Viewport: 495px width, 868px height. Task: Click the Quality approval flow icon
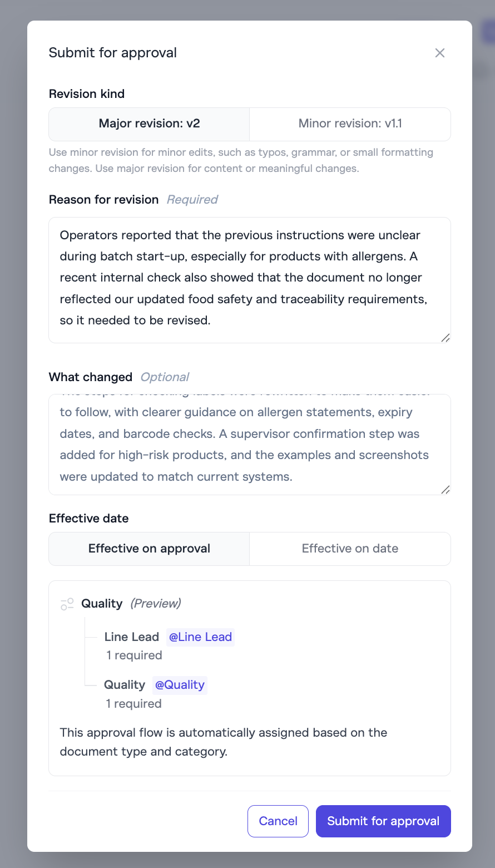(x=67, y=604)
